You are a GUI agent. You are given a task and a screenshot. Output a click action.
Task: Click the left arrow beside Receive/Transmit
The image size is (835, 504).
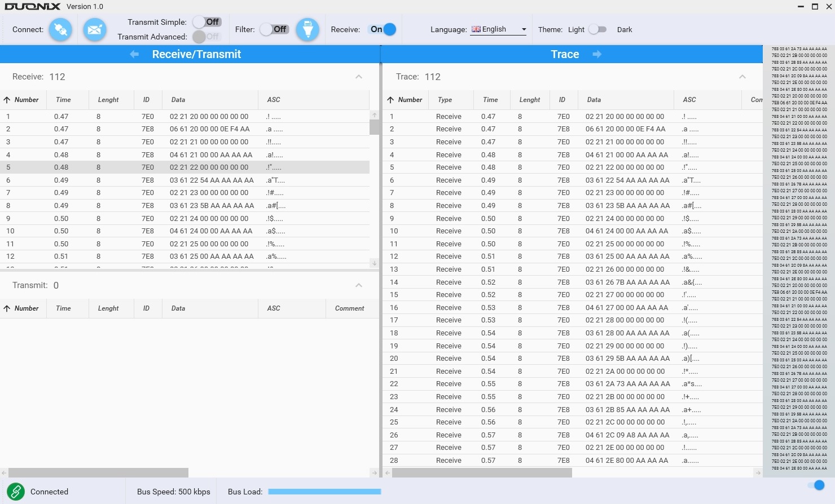[x=134, y=54]
